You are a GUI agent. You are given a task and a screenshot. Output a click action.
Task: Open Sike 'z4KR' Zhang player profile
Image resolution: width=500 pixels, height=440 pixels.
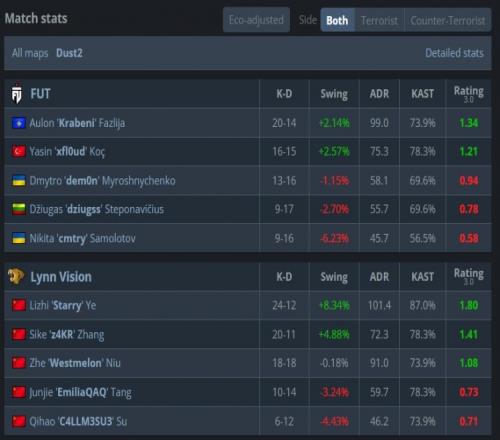point(67,334)
